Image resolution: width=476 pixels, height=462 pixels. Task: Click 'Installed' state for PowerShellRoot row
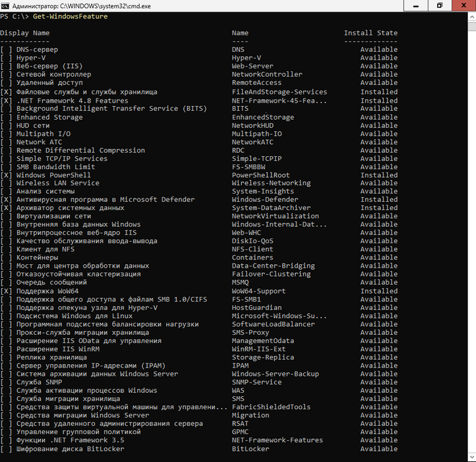click(x=379, y=175)
